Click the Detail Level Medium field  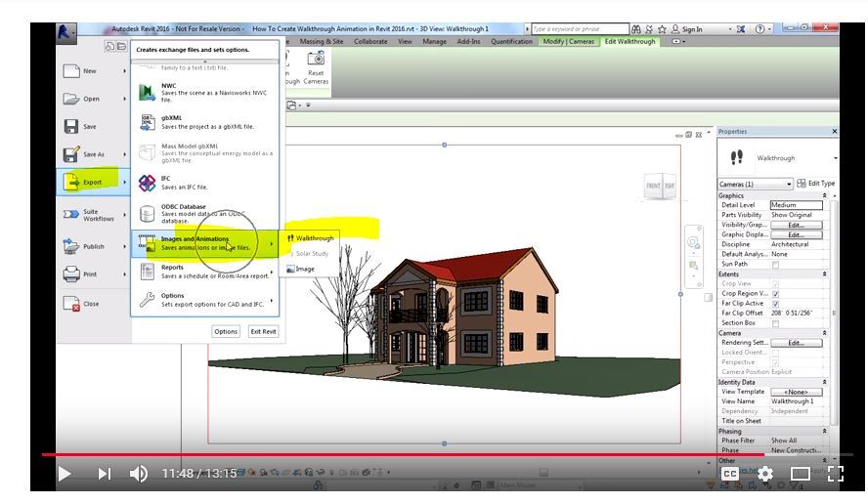(796, 205)
